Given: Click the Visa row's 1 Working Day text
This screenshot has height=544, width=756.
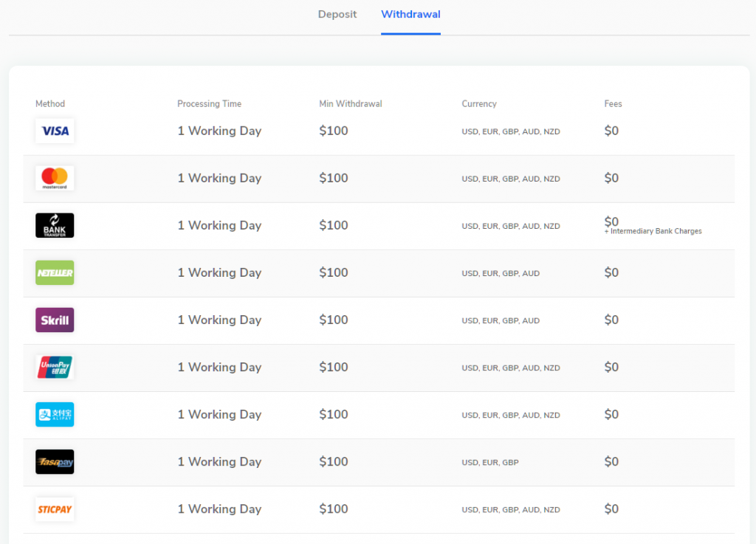Looking at the screenshot, I should 219,131.
